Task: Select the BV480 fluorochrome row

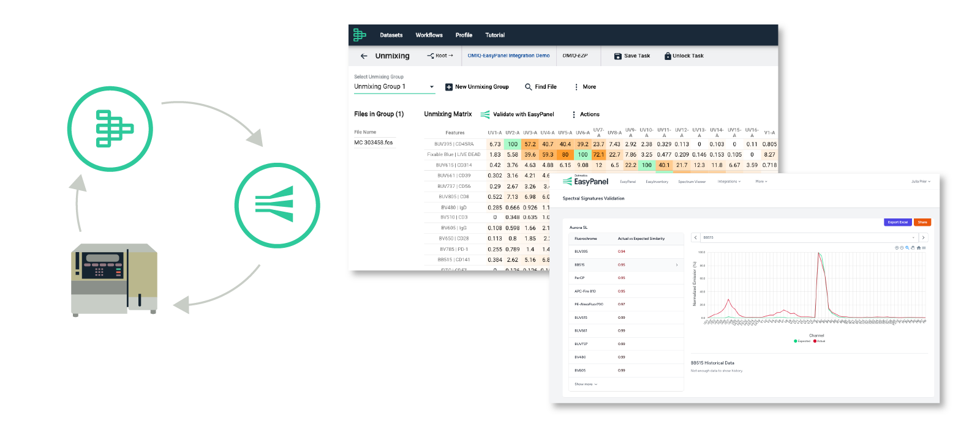Action: pos(626,357)
